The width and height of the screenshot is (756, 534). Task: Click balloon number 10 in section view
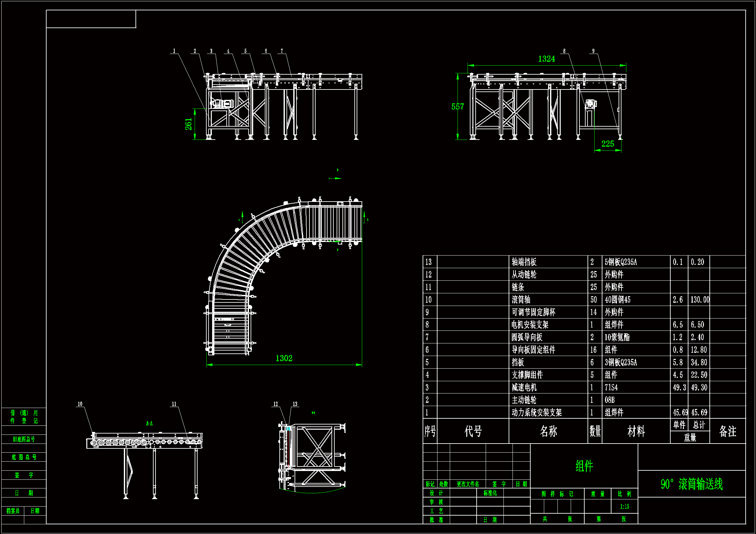coord(80,404)
